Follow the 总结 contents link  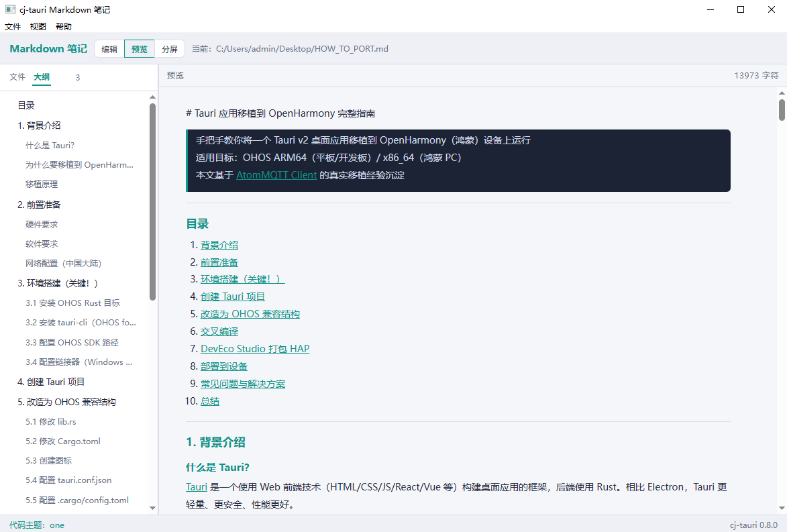click(x=210, y=401)
